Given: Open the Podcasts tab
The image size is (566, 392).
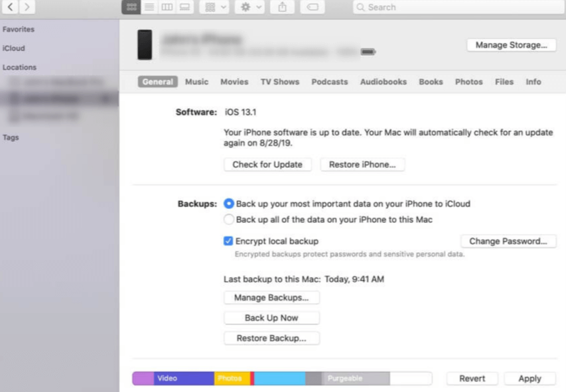Looking at the screenshot, I should pyautogui.click(x=330, y=82).
